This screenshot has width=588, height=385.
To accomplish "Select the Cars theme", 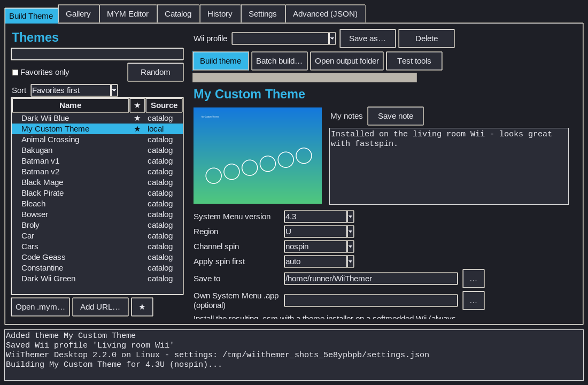I will click(x=97, y=247).
